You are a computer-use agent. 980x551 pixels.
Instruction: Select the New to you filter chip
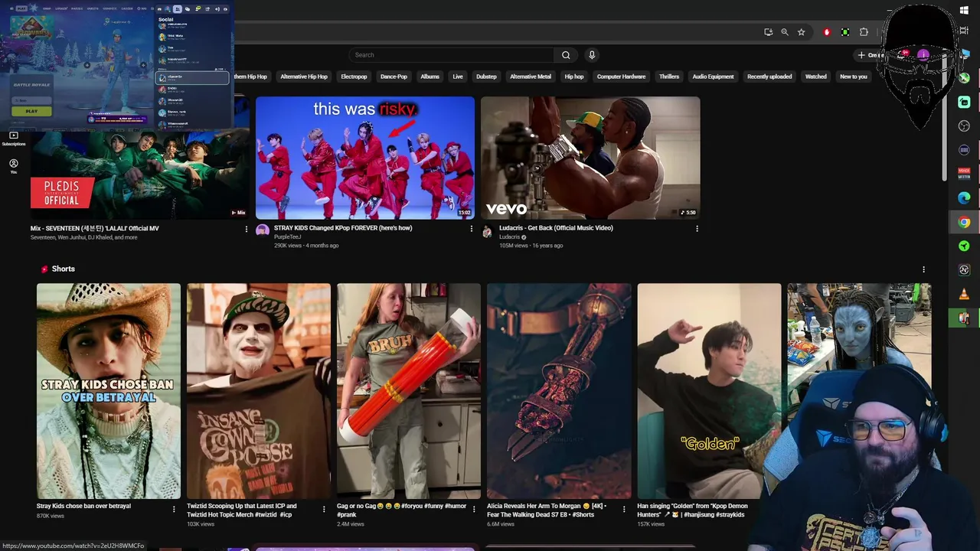click(854, 77)
